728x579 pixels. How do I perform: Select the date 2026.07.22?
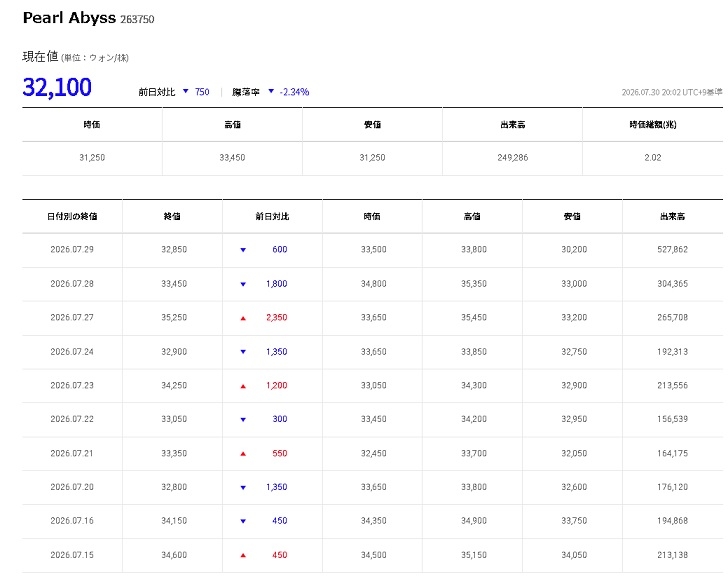72,419
